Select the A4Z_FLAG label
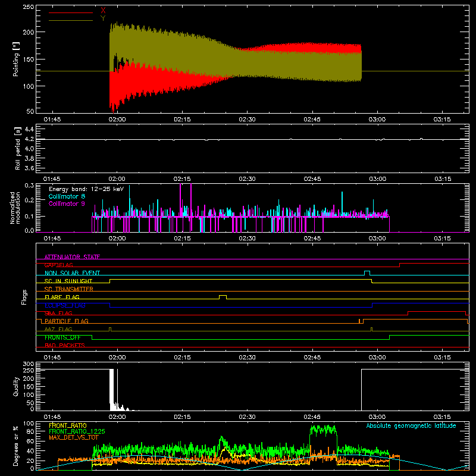Viewport: 476px width, 476px height. (58, 329)
